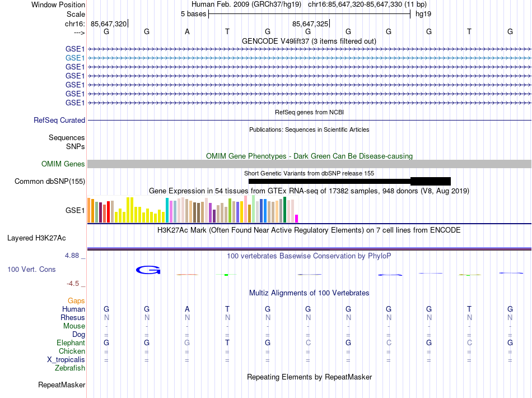Screen dimensions: 532x398
Task: Click the Sequences track label
Action: [x=67, y=137]
